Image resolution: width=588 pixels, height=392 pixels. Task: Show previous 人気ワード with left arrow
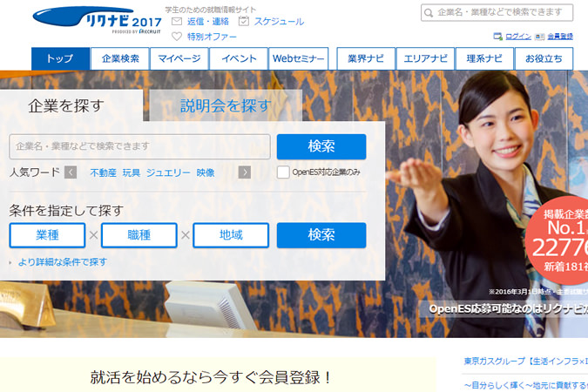[x=71, y=172]
